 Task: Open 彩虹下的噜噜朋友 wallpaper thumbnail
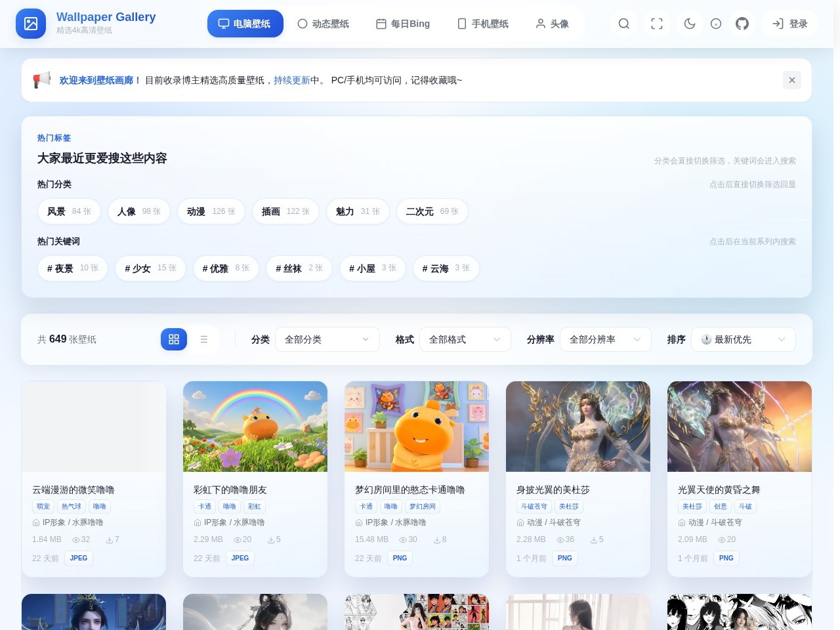point(255,427)
